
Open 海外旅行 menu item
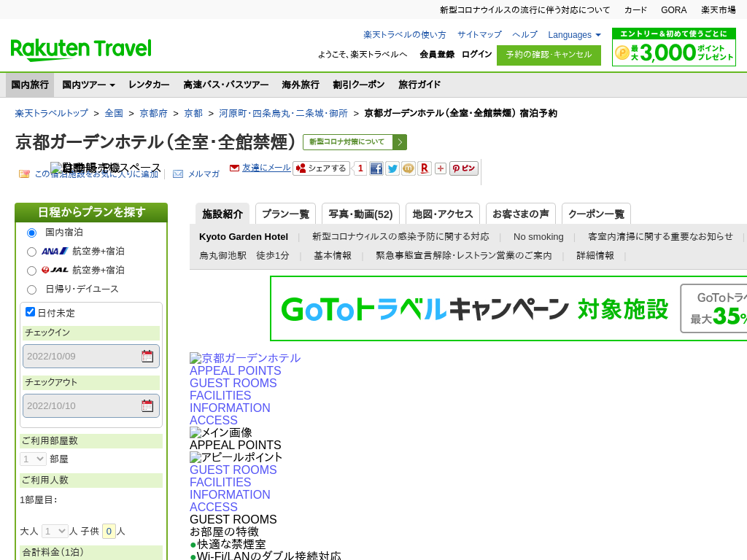(x=301, y=85)
